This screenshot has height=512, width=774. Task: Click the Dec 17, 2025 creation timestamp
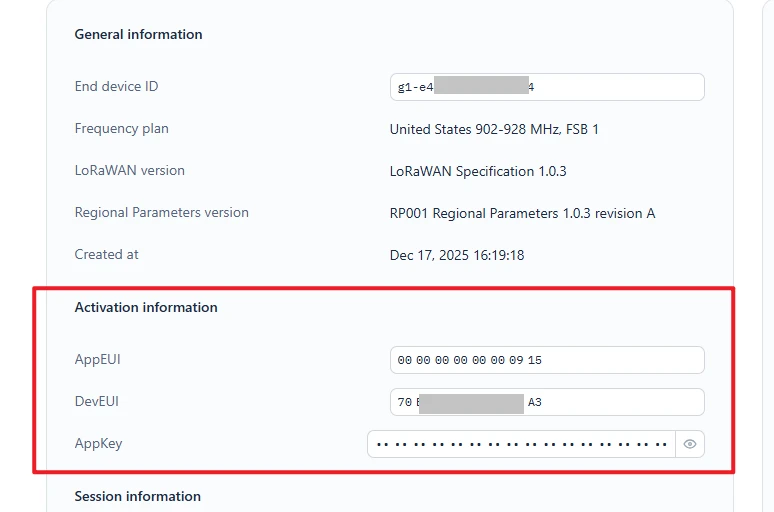pos(457,255)
